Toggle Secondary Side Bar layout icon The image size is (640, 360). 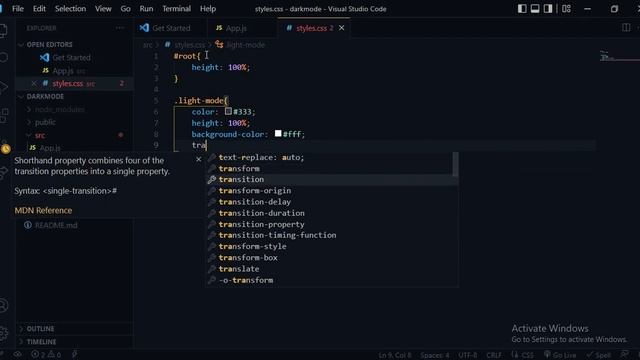click(x=548, y=9)
